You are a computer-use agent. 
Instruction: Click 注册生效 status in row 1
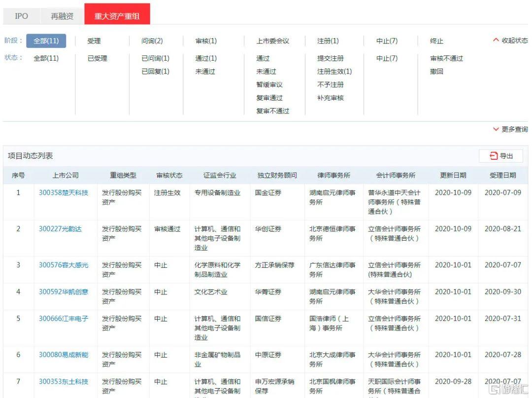[x=167, y=192]
